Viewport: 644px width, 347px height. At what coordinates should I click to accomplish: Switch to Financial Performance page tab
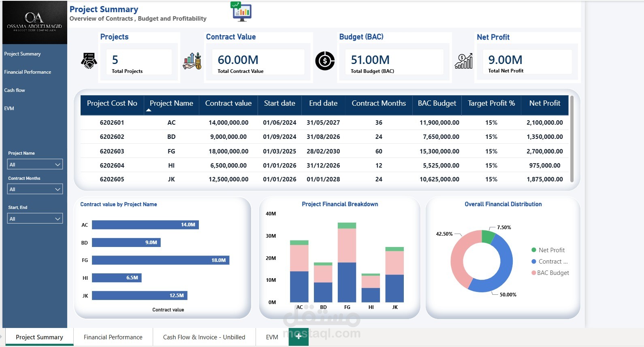[x=113, y=337]
